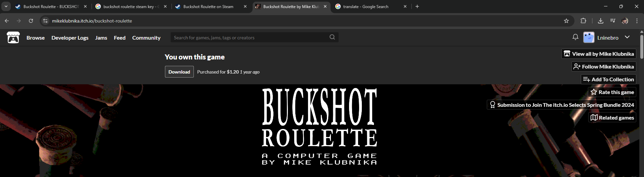Open the Chrome three-dot menu
644x177 pixels.
coord(637,21)
